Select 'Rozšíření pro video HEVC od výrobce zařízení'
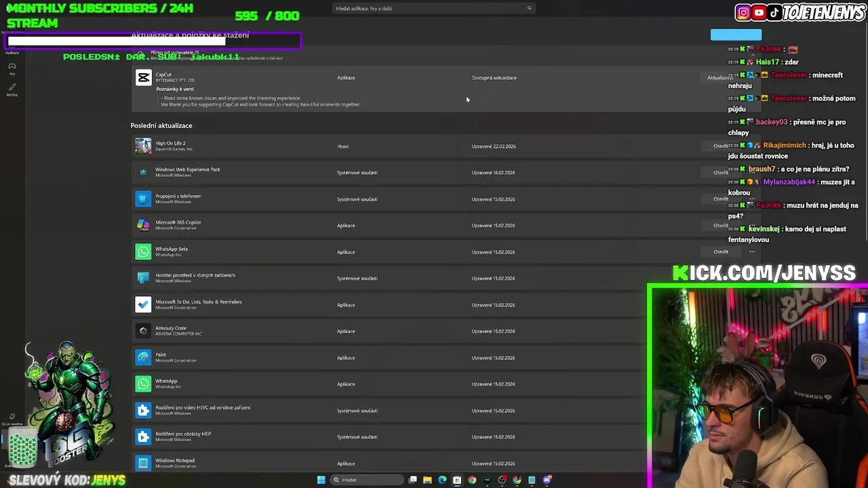 point(203,407)
